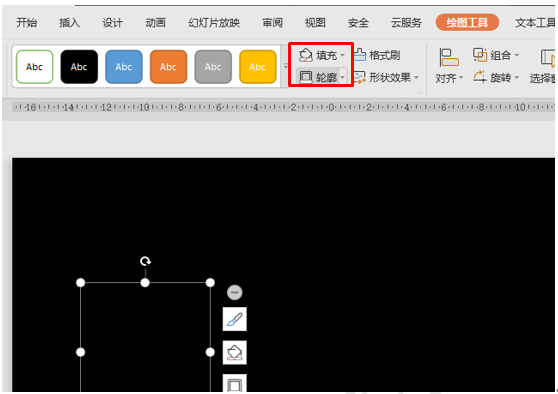Click the 轮廓 outline icon
This screenshot has width=558, height=394.
[x=306, y=77]
